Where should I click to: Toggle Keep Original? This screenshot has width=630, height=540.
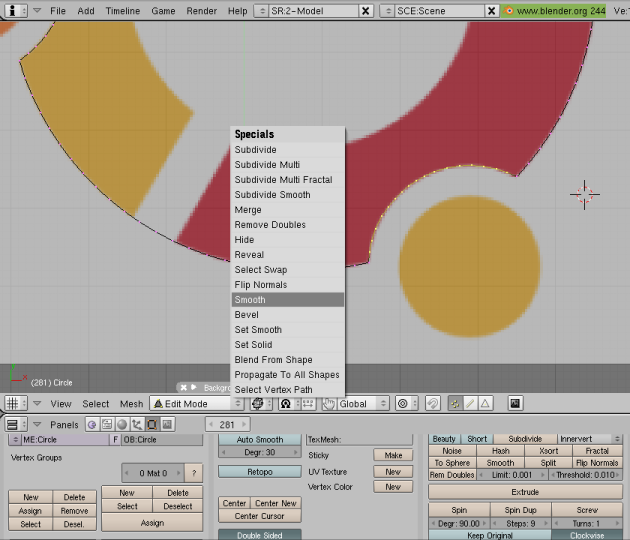tap(490, 535)
